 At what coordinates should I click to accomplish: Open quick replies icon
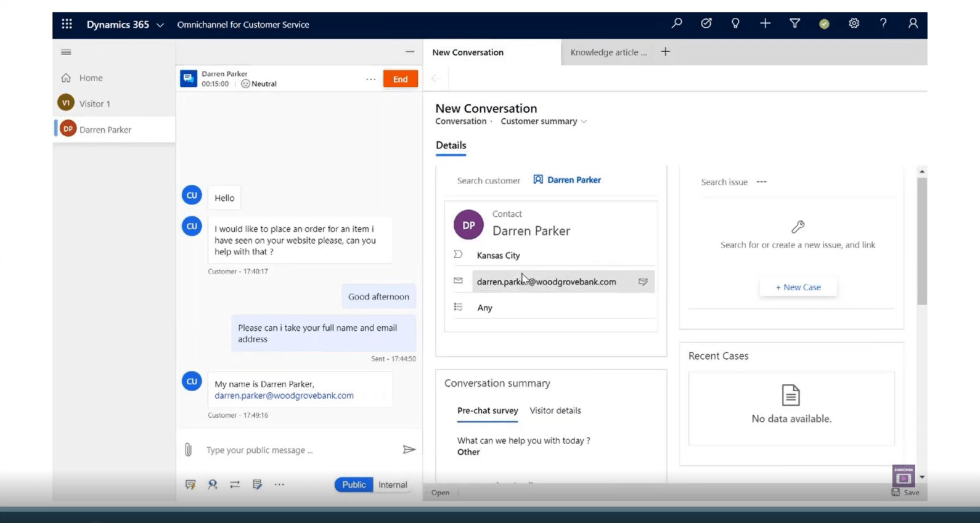coord(190,485)
